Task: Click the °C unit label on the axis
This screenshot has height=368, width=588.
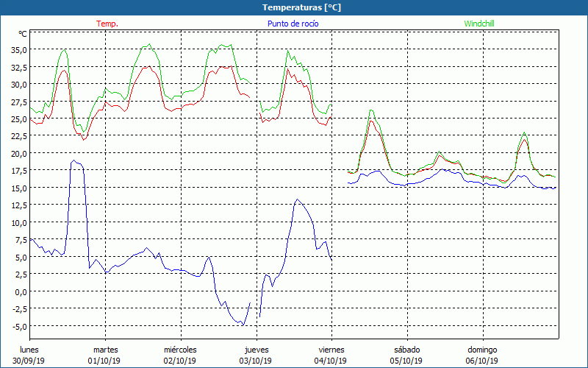Action: tap(23, 34)
